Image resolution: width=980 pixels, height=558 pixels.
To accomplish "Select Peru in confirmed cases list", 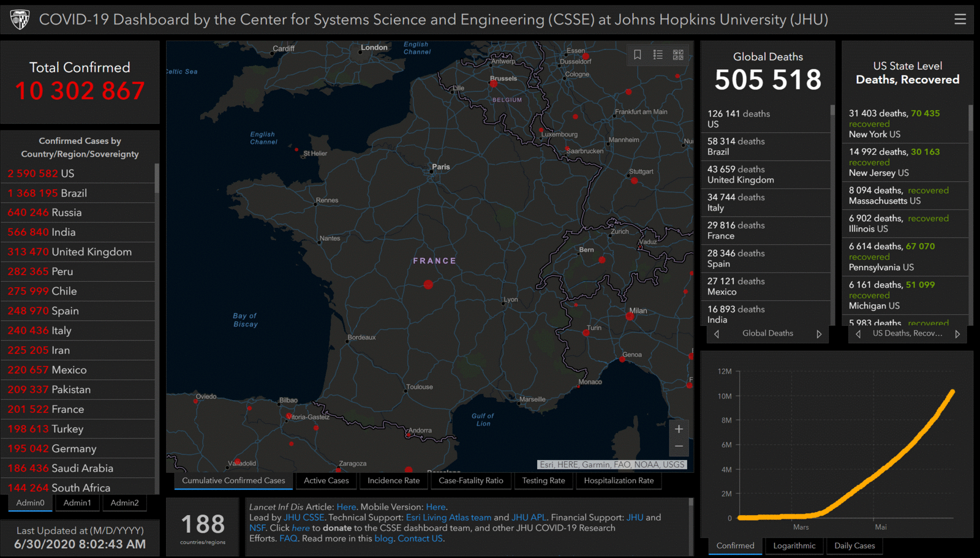I will pos(78,271).
